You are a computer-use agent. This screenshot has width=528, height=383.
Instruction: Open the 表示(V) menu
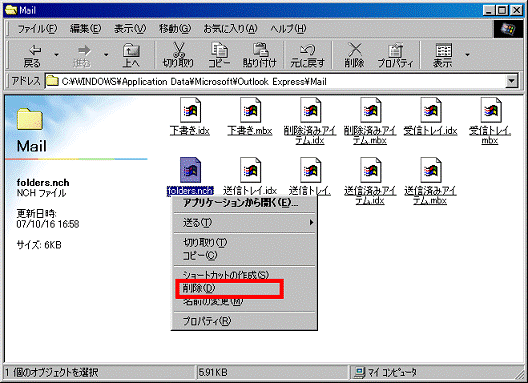(130, 29)
